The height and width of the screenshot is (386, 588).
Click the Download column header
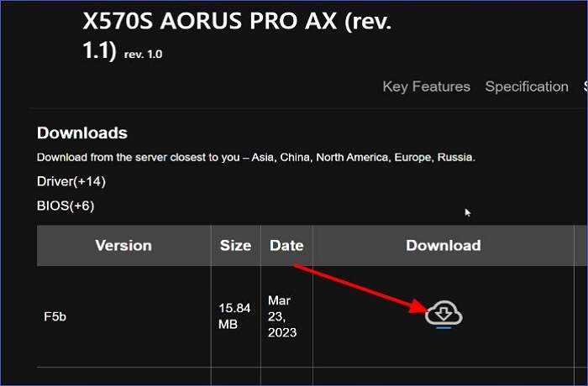coord(443,246)
